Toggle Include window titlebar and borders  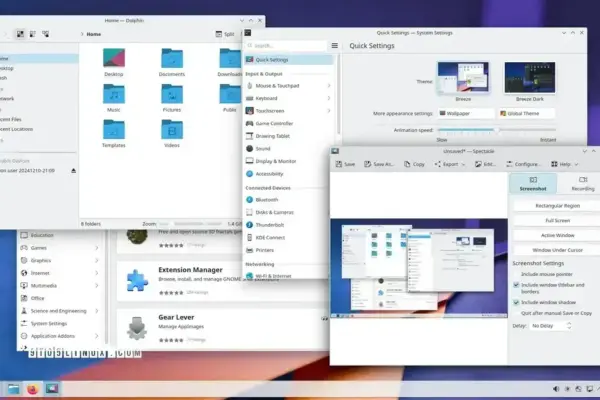tap(516, 285)
